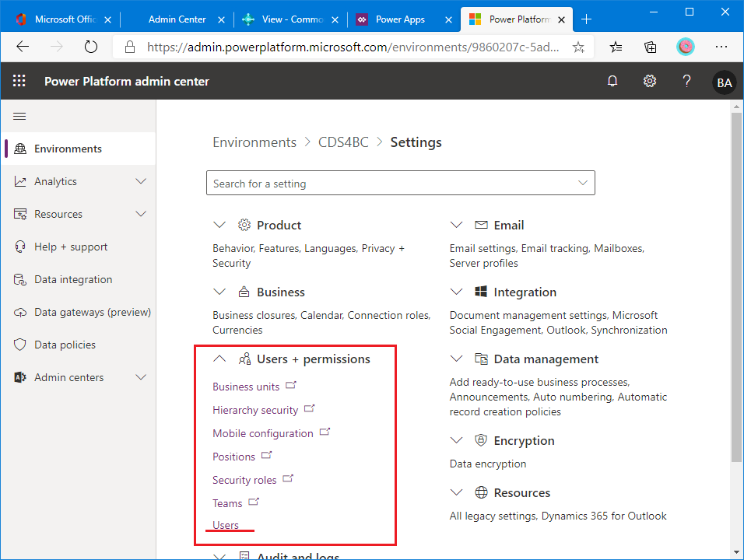744x560 pixels.
Task: Expand the Encryption section chevron
Action: point(456,440)
